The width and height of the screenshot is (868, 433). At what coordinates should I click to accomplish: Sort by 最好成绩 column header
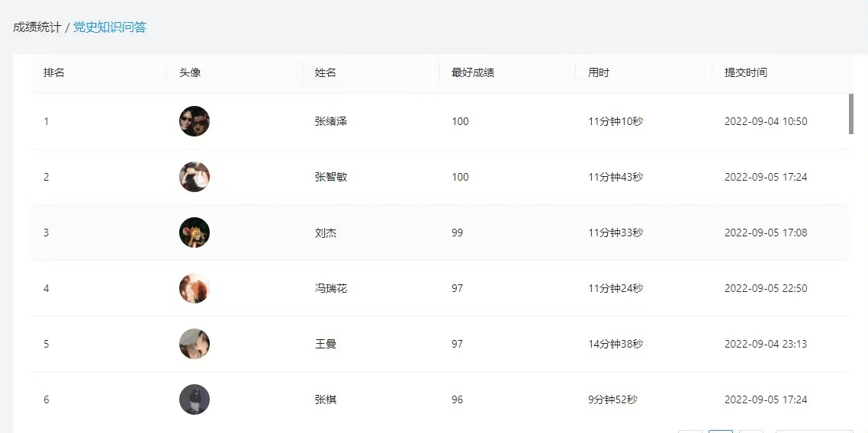click(x=473, y=72)
